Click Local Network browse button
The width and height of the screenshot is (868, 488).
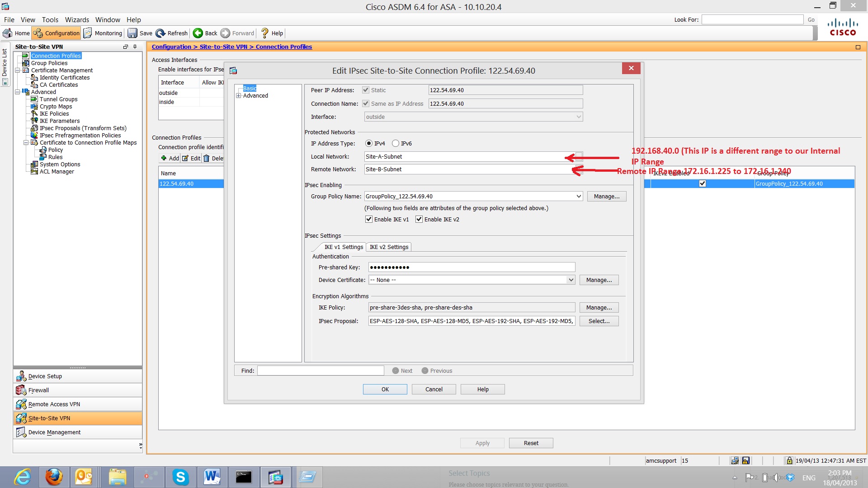click(579, 156)
